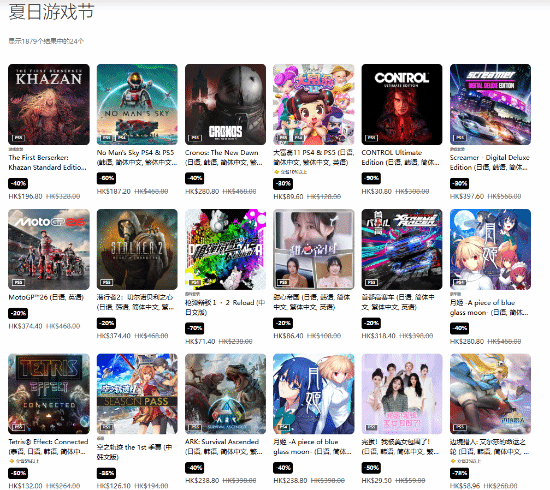Open the CONTROL Ultimate Edition cover
This screenshot has height=490, width=550.
pyautogui.click(x=402, y=104)
